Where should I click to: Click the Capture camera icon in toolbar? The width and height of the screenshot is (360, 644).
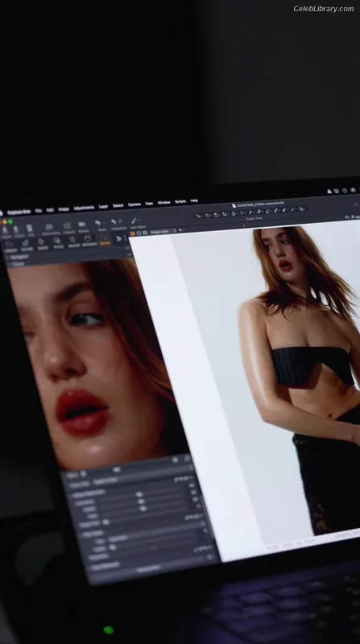(x=68, y=226)
